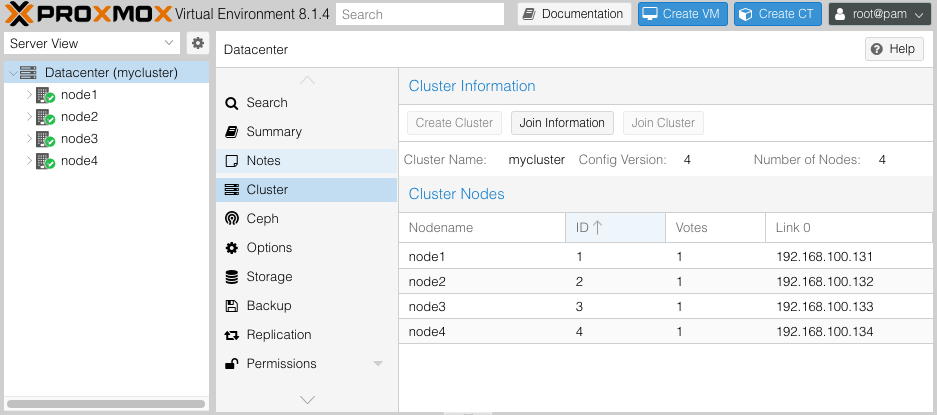Open the Ceph menu item
The height and width of the screenshot is (415, 937).
pyautogui.click(x=307, y=219)
